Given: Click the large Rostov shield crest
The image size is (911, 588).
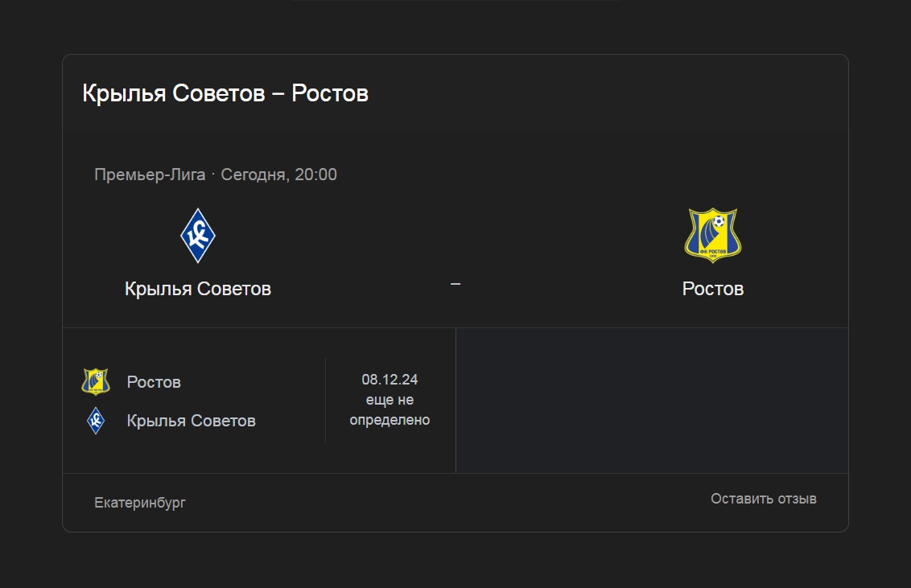Looking at the screenshot, I should click(713, 235).
